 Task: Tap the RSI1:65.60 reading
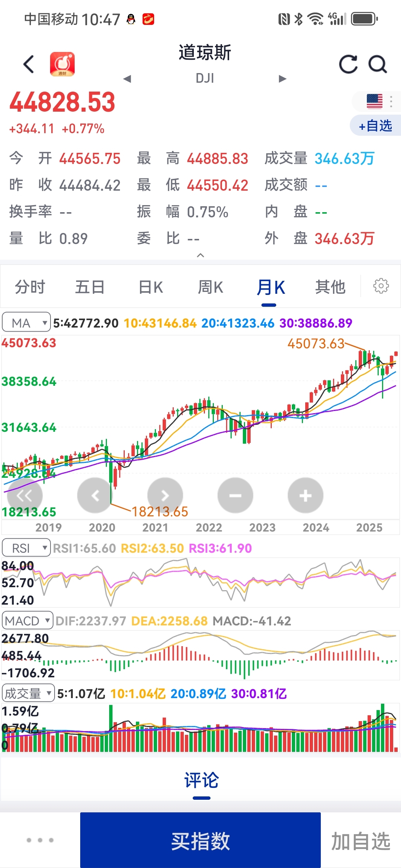84,548
